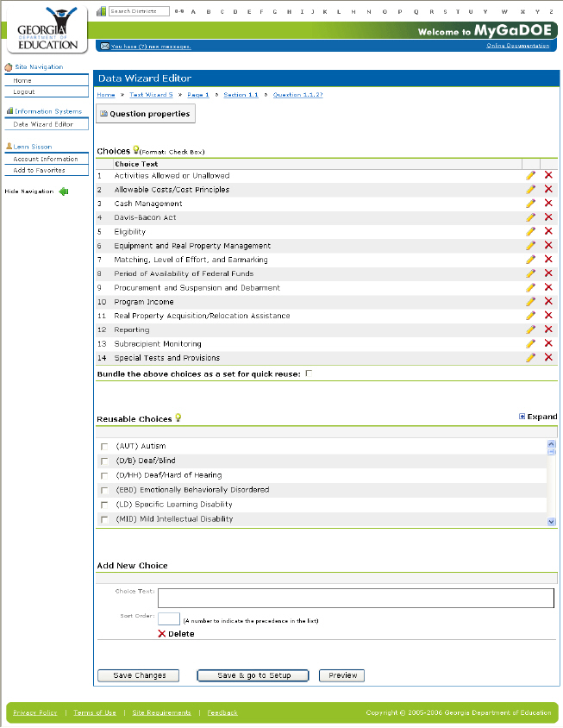
Task: Go to Section 1.1 breadcrumb
Action: coord(241,95)
